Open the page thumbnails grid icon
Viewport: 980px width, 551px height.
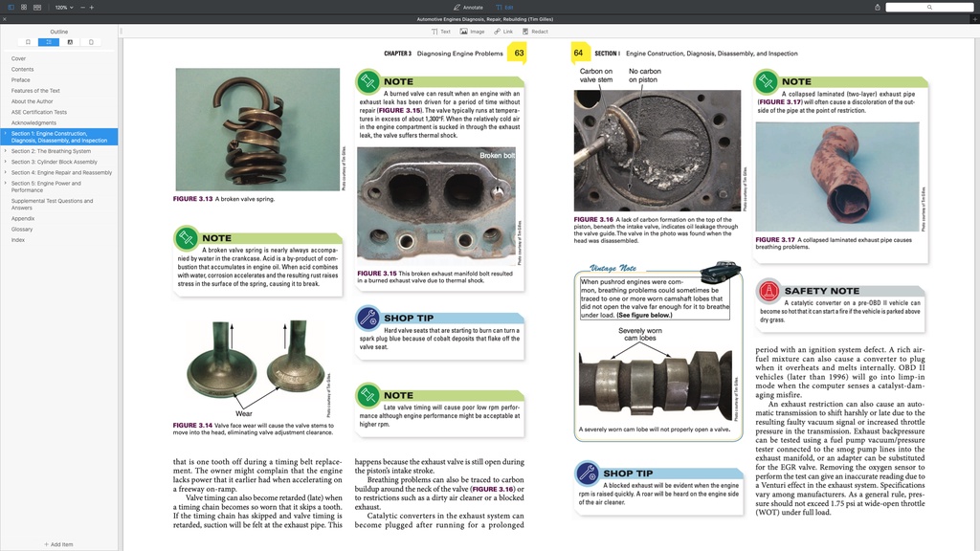tap(24, 8)
